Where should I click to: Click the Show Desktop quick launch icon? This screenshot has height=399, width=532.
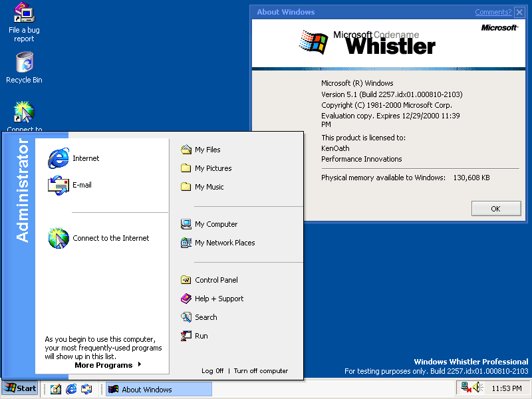(56, 389)
